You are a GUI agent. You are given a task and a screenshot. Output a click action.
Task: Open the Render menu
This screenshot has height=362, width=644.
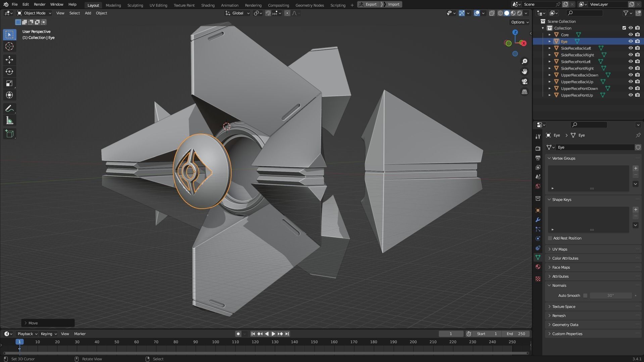[x=40, y=4]
